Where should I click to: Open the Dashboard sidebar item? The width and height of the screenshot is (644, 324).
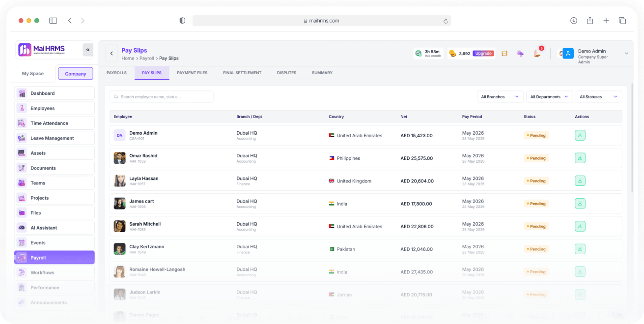point(55,93)
